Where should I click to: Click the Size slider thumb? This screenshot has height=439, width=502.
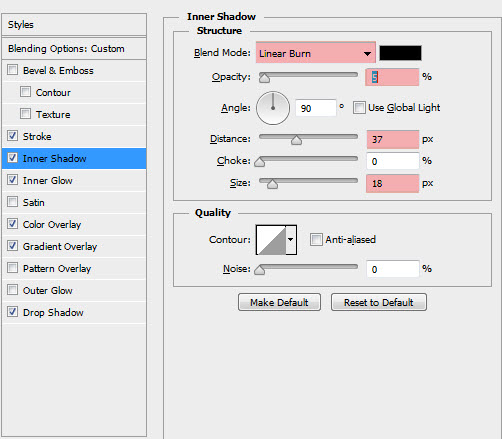click(272, 184)
